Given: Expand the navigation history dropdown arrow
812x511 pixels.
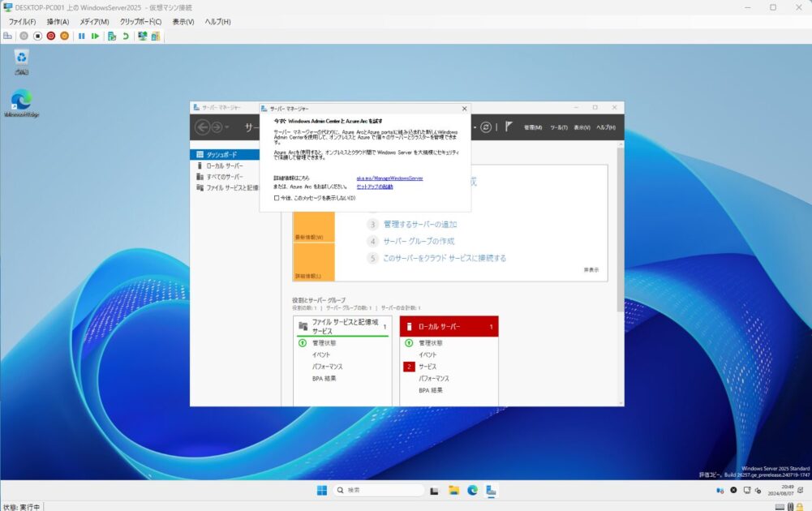Looking at the screenshot, I should click(x=227, y=127).
